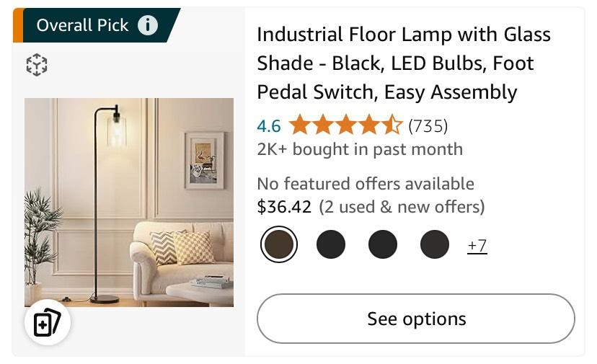Viewport: 597px width, 364px height.
Task: Click the Overall Pick info icon
Action: [148, 25]
